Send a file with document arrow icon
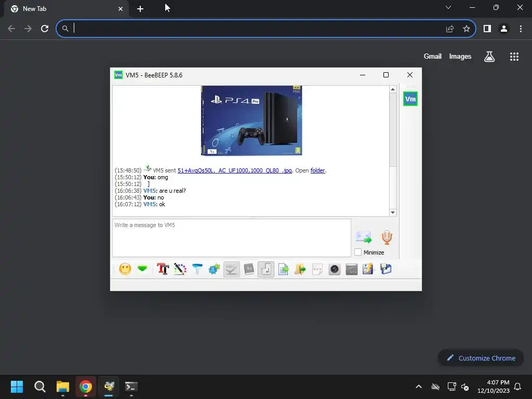 pos(283,269)
